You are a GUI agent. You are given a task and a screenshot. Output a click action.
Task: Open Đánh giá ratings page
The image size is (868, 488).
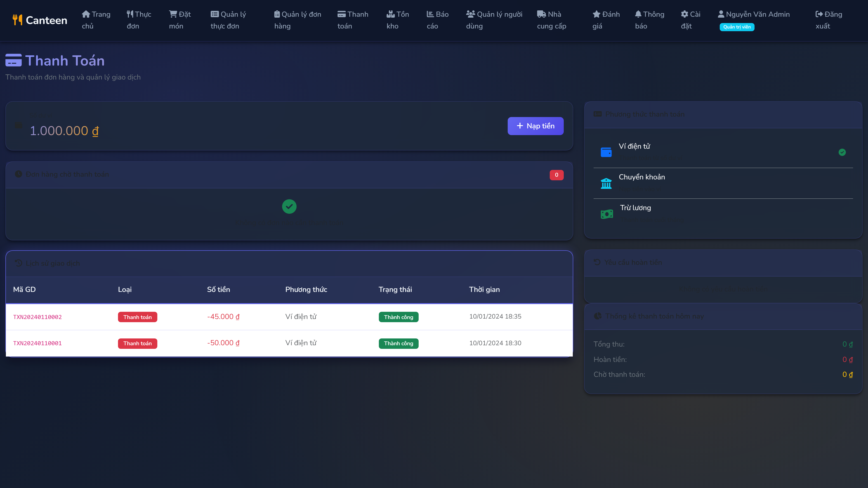(606, 20)
